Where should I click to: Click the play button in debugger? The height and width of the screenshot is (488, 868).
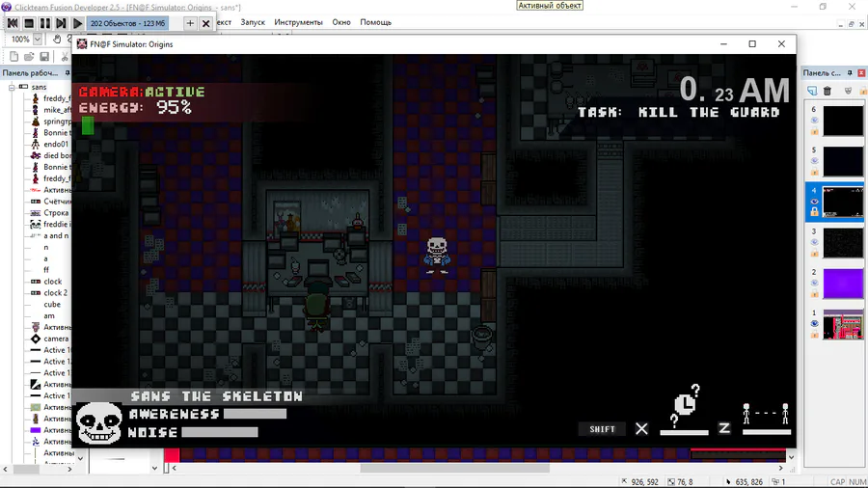pyautogui.click(x=77, y=23)
